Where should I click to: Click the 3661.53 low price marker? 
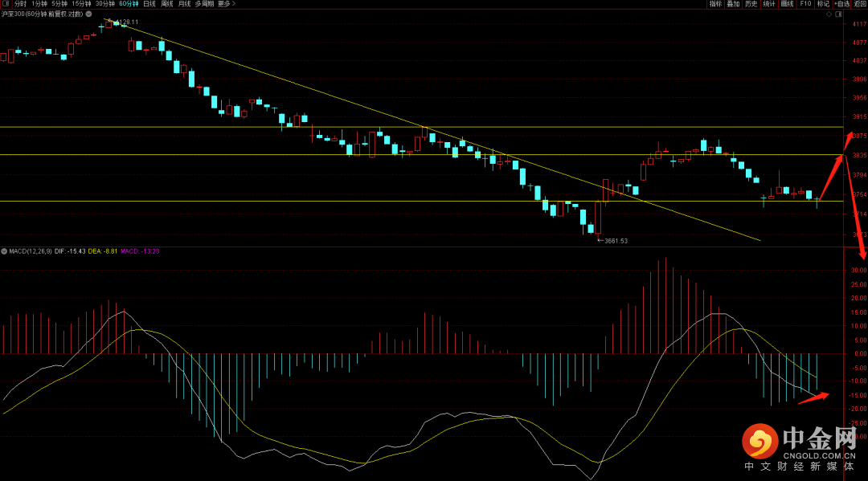(x=612, y=241)
